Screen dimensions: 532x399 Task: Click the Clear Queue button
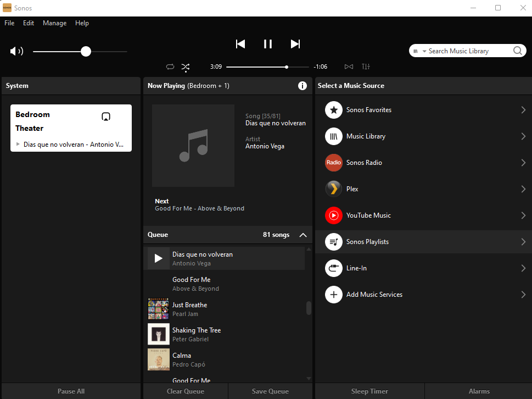(186, 391)
